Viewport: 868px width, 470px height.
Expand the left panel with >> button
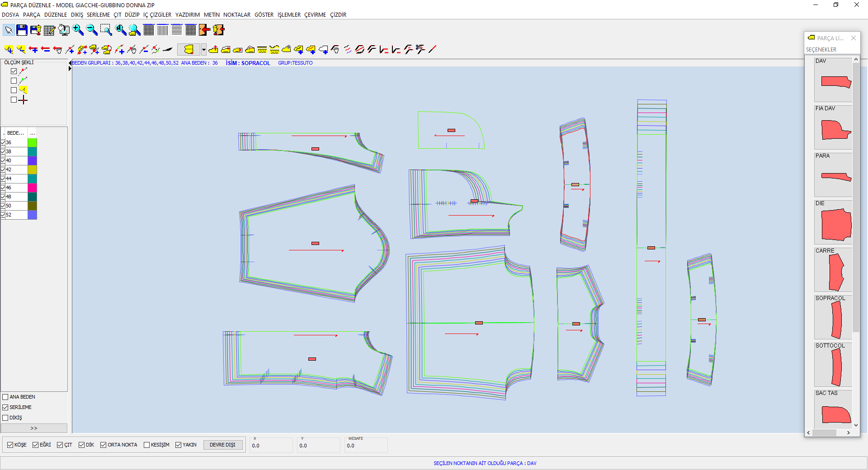tap(34, 428)
